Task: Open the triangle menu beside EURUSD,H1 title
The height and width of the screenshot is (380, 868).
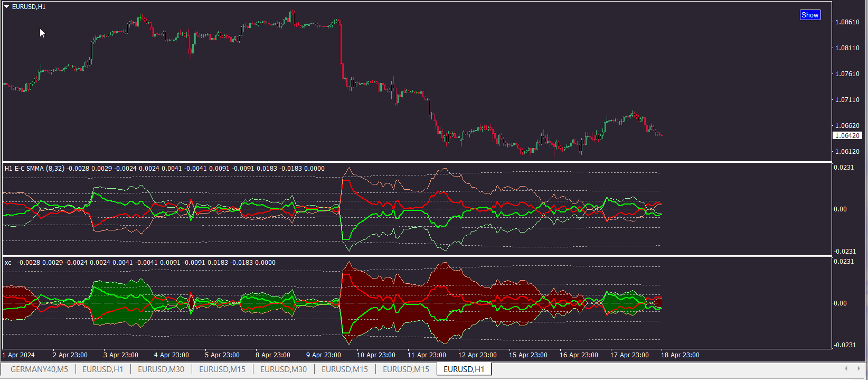Action: tap(7, 7)
